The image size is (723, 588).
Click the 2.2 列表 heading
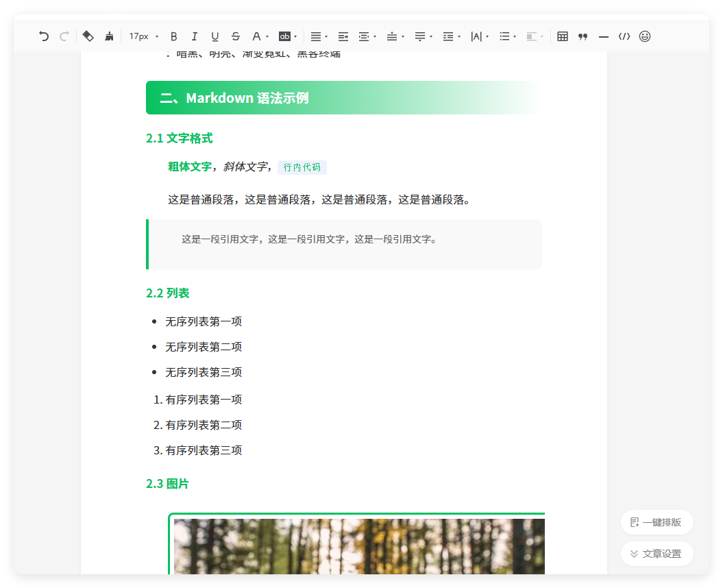click(x=168, y=293)
